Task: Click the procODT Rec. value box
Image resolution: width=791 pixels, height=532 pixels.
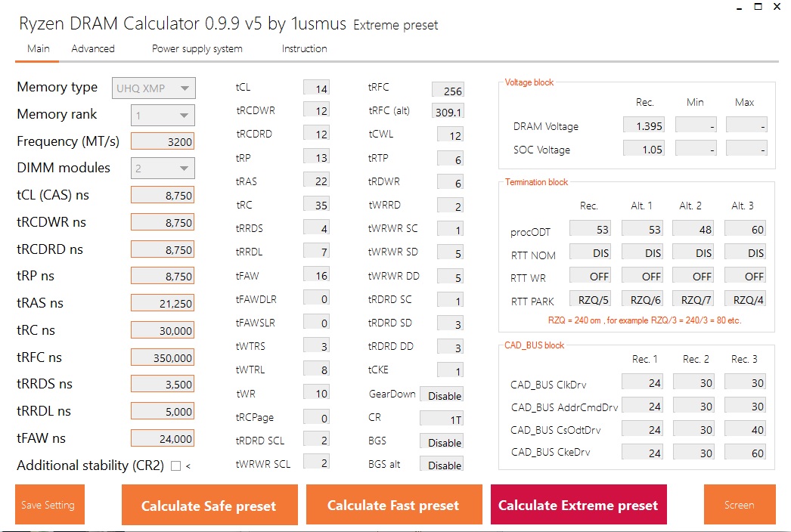Action: [590, 229]
